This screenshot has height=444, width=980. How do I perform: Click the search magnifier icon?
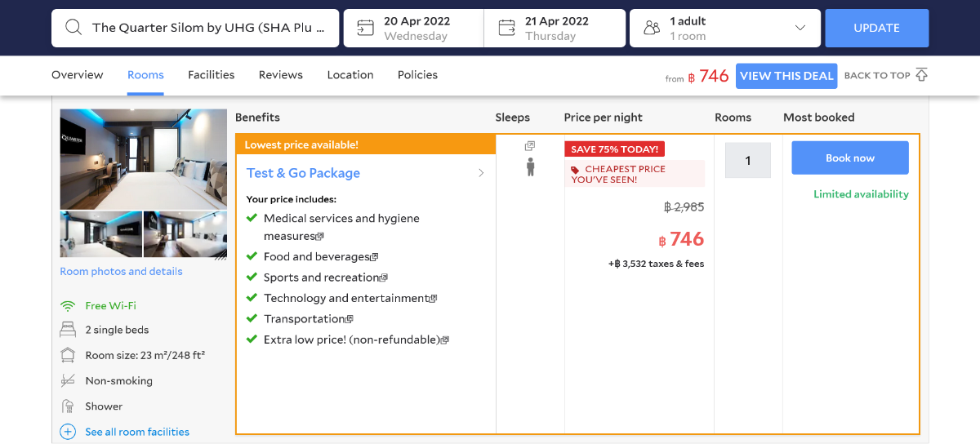(73, 28)
